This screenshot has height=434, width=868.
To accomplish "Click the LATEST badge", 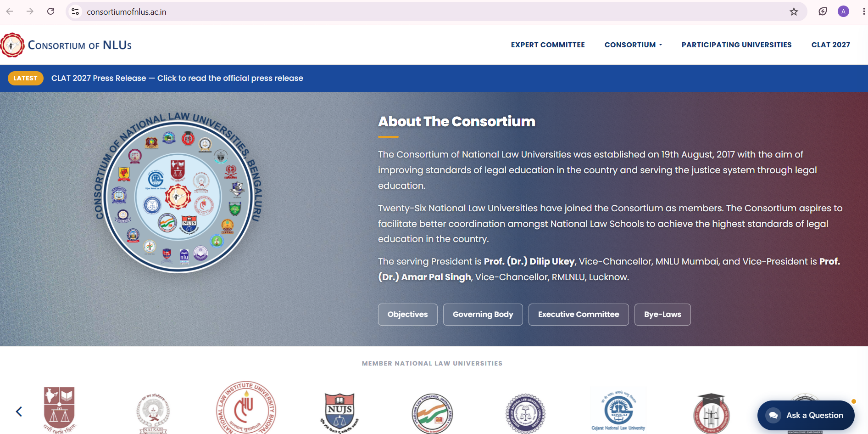I will pos(26,78).
